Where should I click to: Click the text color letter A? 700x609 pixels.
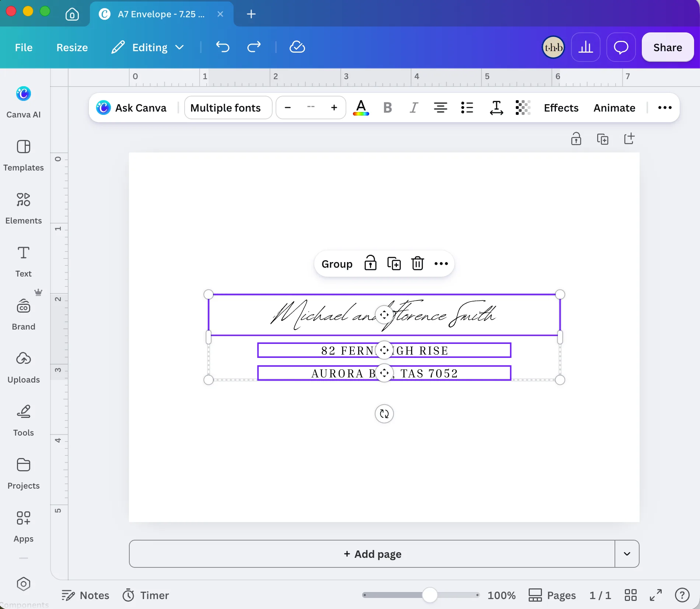pos(361,108)
